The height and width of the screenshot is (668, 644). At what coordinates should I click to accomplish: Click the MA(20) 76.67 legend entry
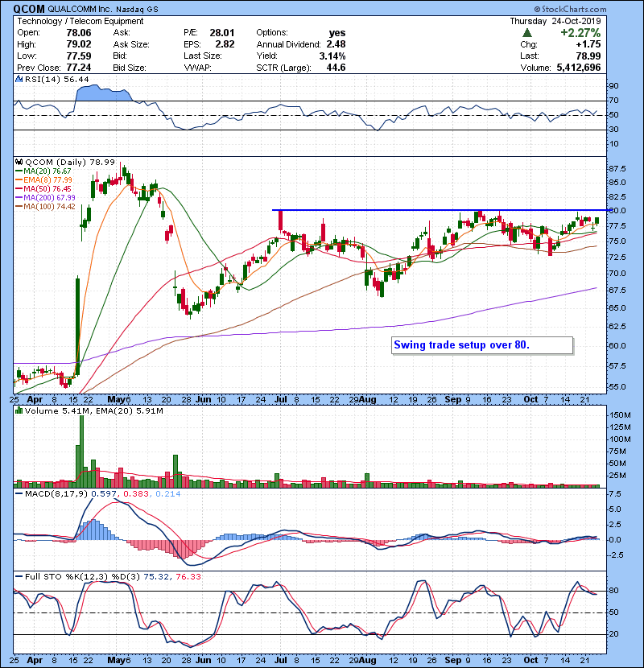(x=44, y=171)
